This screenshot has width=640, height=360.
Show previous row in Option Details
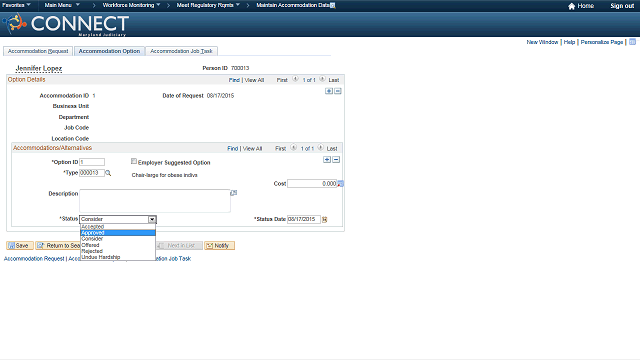296,79
